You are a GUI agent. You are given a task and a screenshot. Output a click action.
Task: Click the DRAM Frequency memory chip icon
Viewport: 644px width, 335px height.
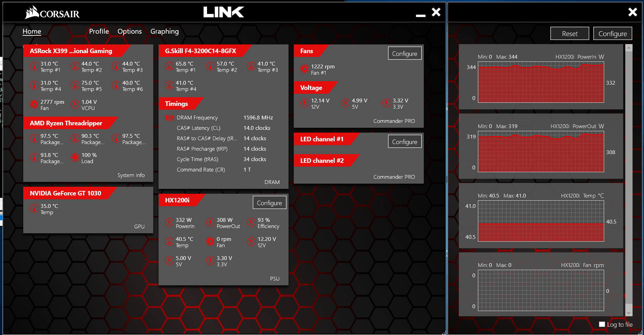point(170,118)
